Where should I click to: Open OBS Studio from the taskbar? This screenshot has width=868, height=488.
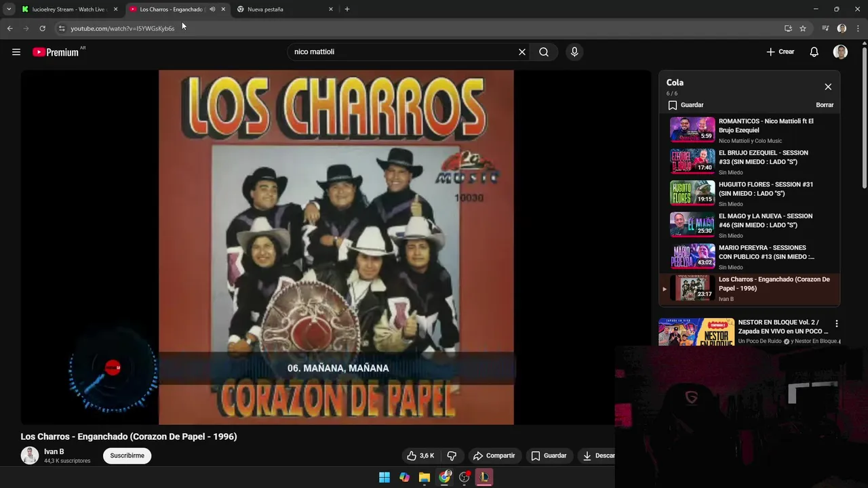(465, 477)
